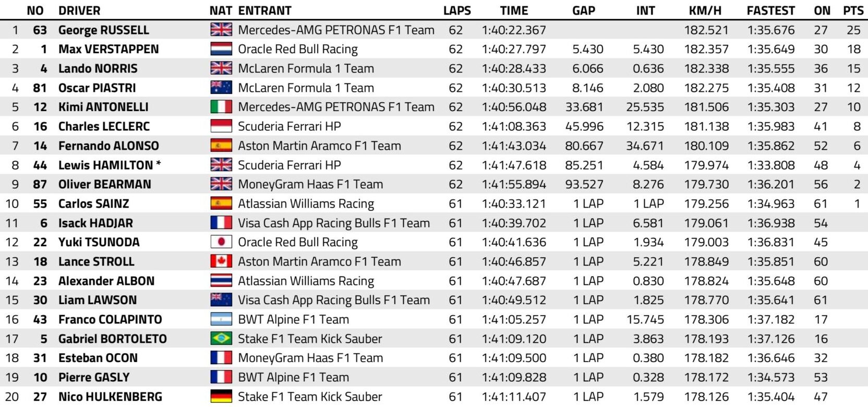Click the Italian flag beside Kimi Antonelli
868x407 pixels.
click(x=221, y=107)
